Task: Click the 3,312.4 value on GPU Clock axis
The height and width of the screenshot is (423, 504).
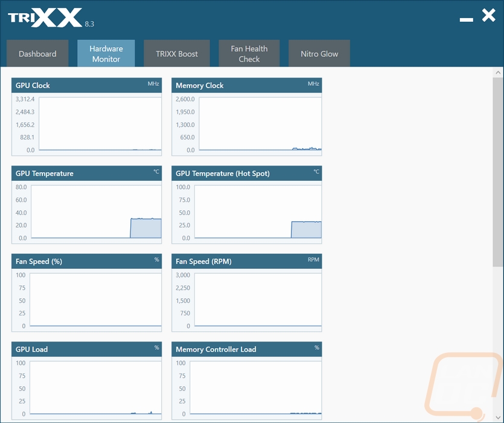Action: click(x=25, y=99)
